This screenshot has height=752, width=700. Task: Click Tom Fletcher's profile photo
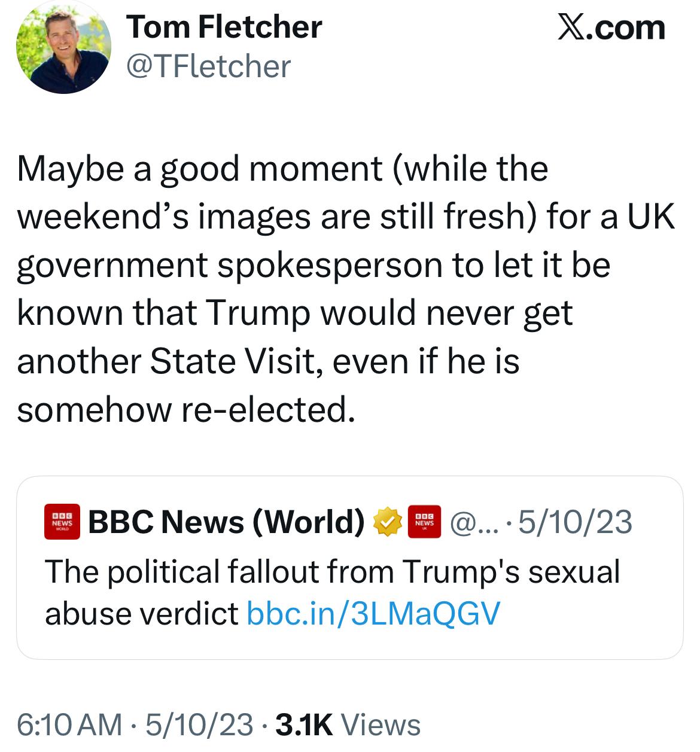coord(63,47)
